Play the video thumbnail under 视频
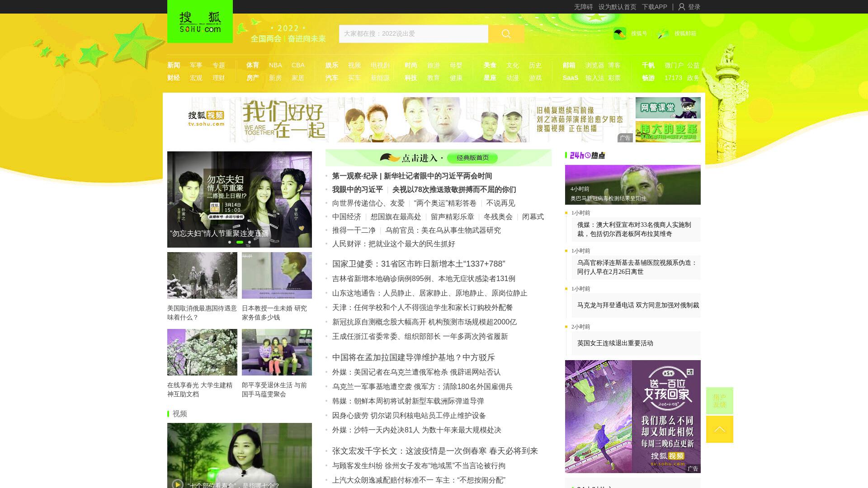 click(x=239, y=455)
